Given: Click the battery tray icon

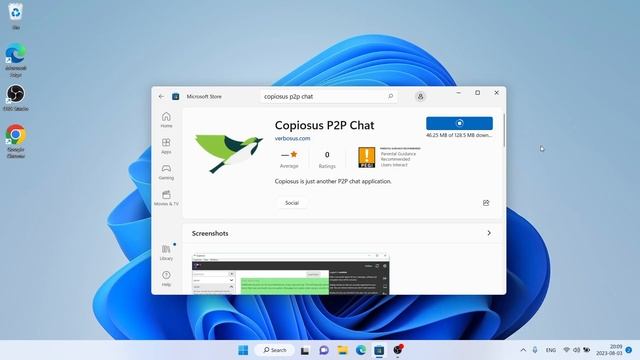Looking at the screenshot, I should (587, 350).
